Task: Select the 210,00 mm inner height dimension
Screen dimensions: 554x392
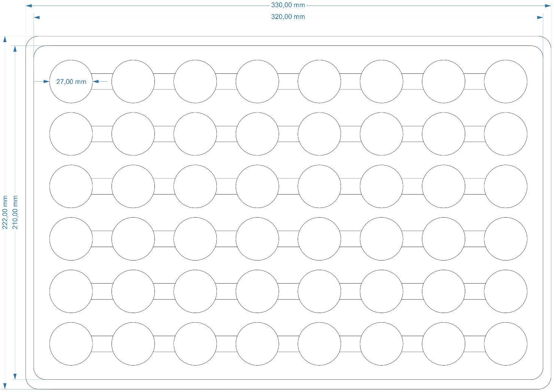Action: pyautogui.click(x=15, y=212)
